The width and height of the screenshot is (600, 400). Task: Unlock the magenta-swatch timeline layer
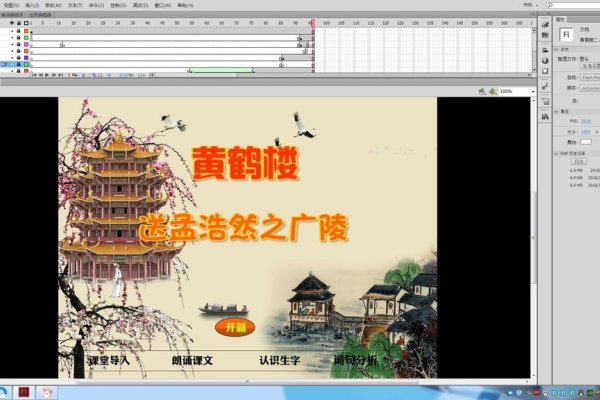(18, 44)
